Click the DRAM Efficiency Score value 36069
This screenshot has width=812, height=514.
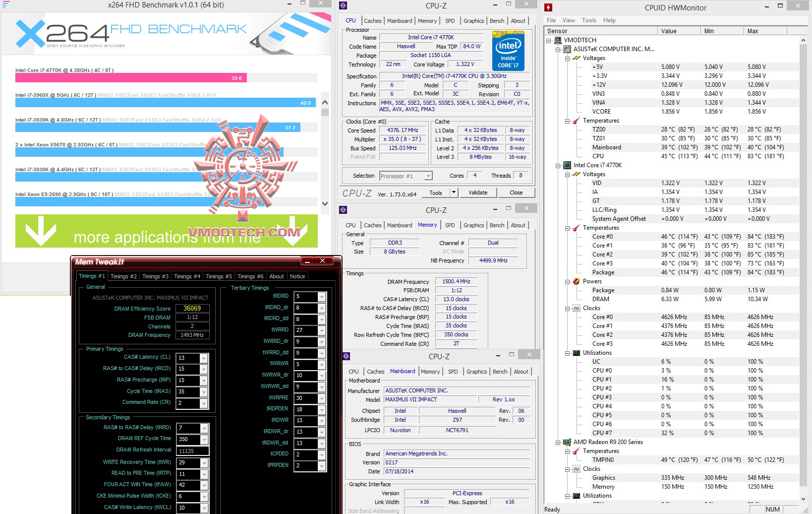(x=192, y=308)
